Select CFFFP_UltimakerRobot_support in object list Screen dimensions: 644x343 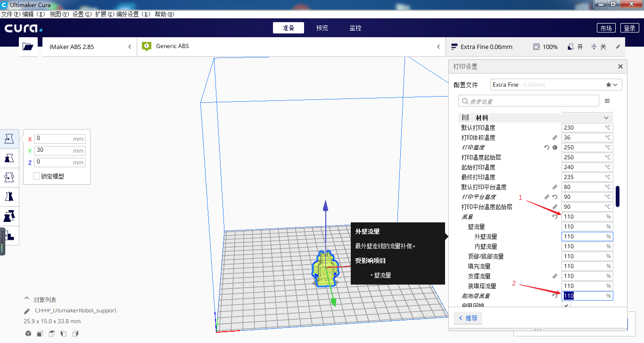coord(75,311)
